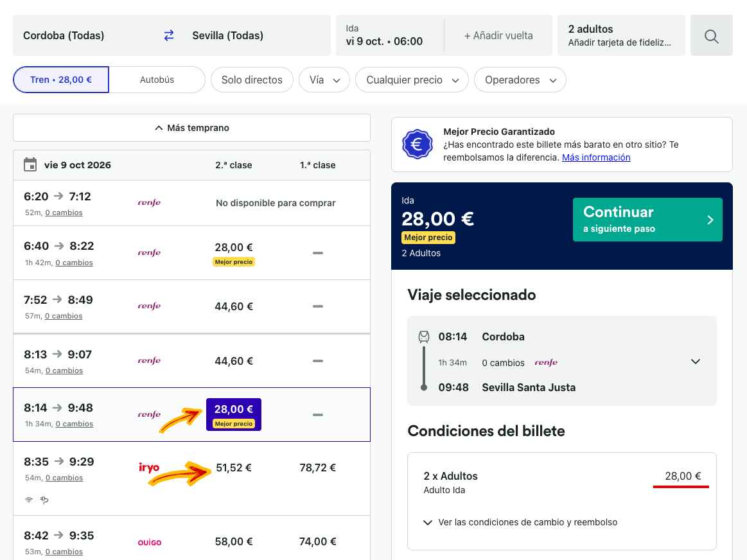
Task: Select the 44,60 € fare on the 8:13 train
Action: 233,361
